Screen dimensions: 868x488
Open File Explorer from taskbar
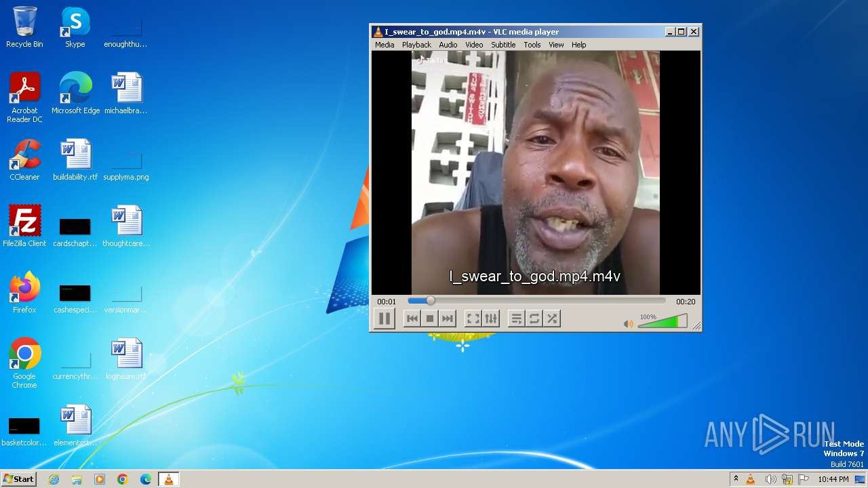coord(77,479)
